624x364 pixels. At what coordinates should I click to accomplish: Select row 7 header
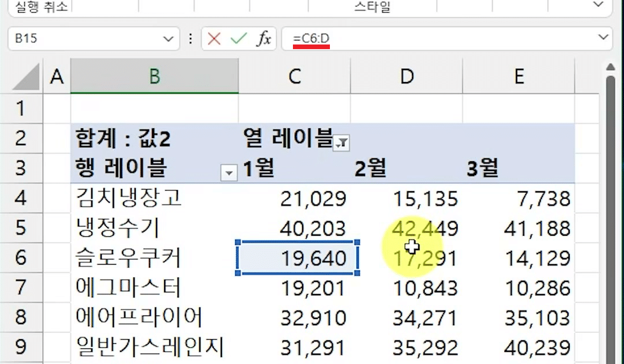pyautogui.click(x=21, y=287)
